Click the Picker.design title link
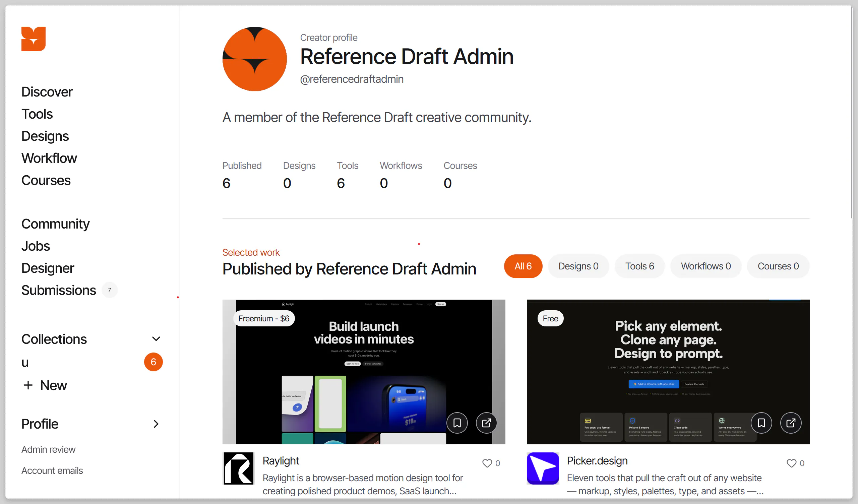858x504 pixels. 597,461
